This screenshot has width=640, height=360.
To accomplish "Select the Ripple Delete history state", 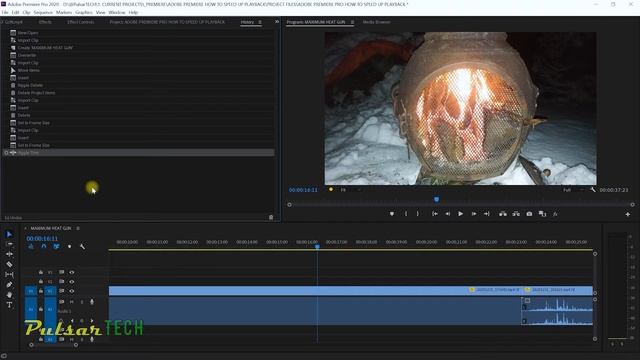I will (x=139, y=85).
